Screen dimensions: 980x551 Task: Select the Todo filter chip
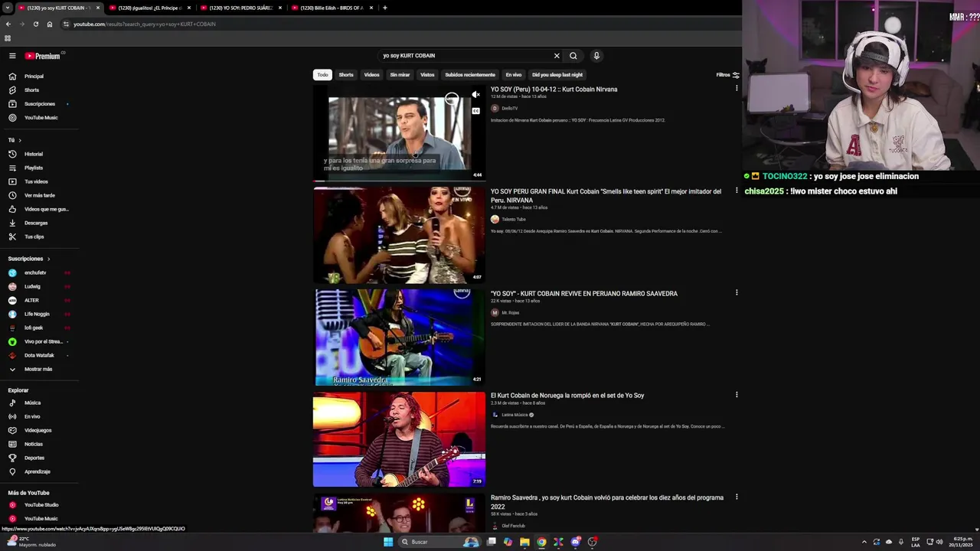pyautogui.click(x=322, y=75)
